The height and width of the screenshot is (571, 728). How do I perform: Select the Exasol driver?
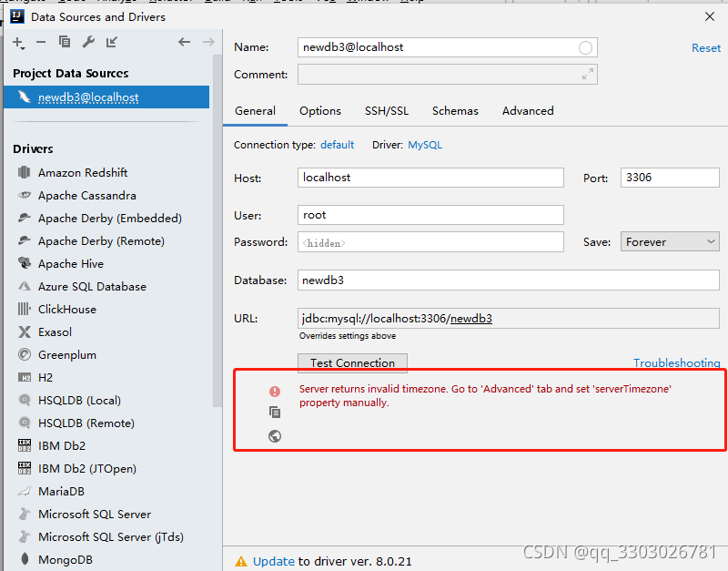(x=55, y=331)
